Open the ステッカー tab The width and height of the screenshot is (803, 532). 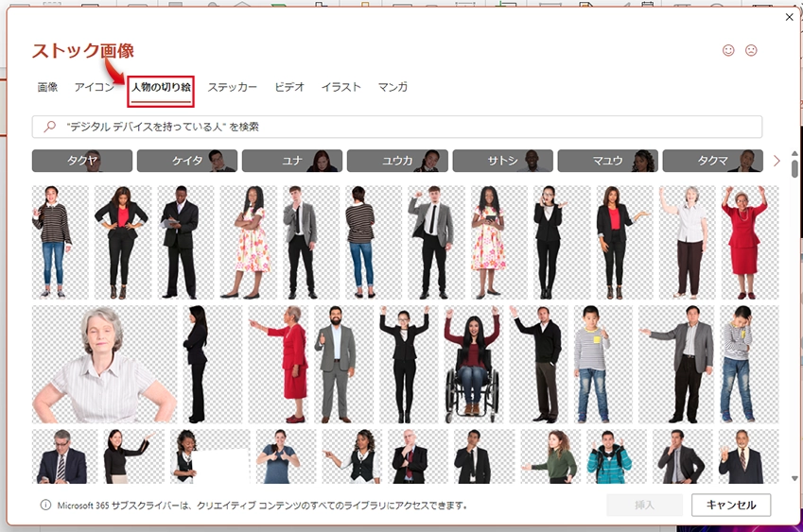tap(232, 87)
